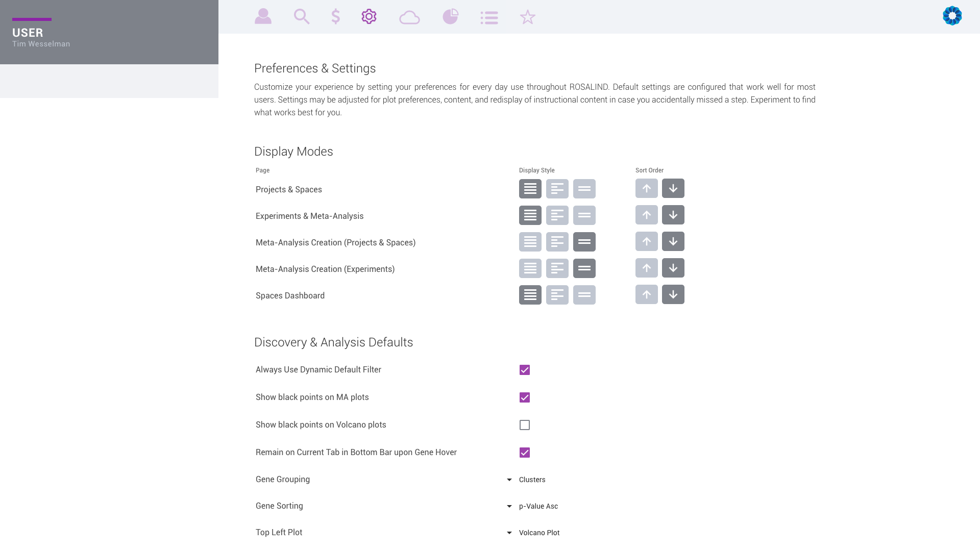980x551 pixels.
Task: Toggle Remain on Current Tab upon Gene Hover
Action: [524, 452]
